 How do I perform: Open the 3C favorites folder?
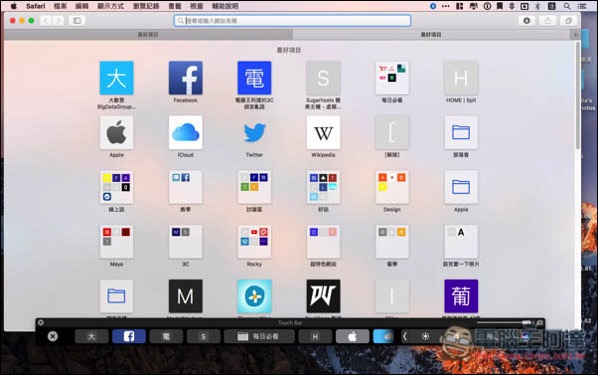[185, 241]
